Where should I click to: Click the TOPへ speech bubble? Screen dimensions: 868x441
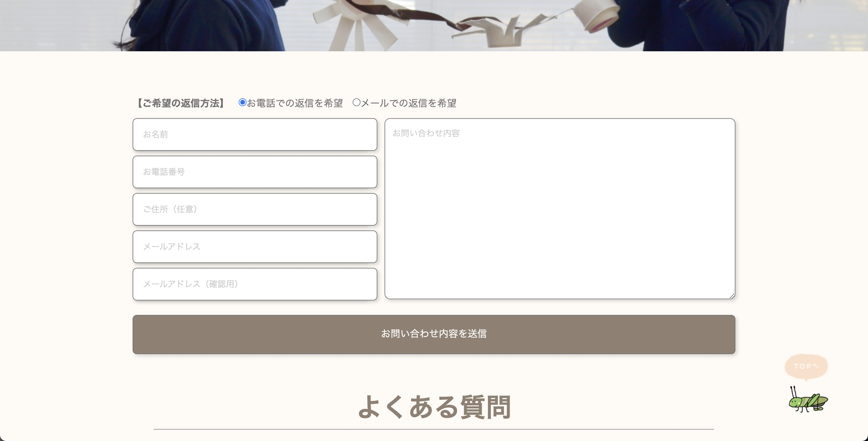806,367
